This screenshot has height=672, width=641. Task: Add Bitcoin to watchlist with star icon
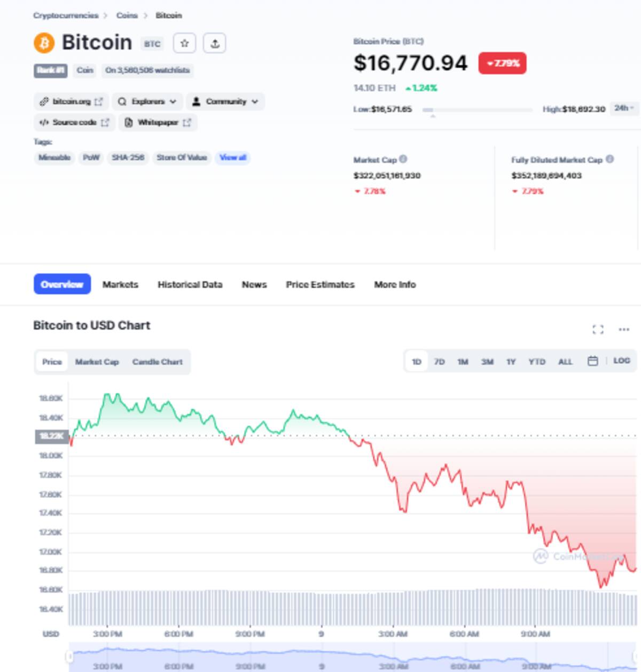point(184,43)
